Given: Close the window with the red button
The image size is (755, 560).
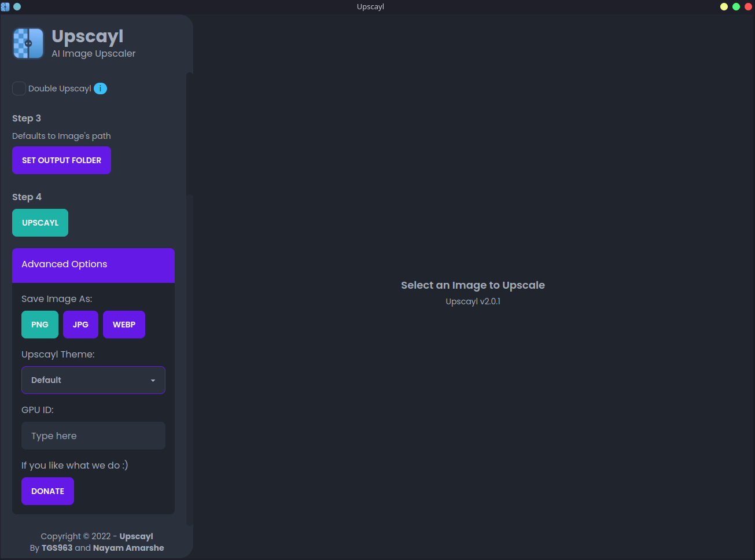Looking at the screenshot, I should tap(748, 7).
